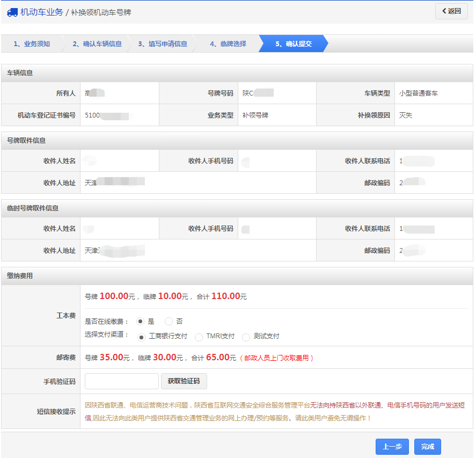Select 是 for online payment
This screenshot has width=476, height=458.
pyautogui.click(x=141, y=322)
